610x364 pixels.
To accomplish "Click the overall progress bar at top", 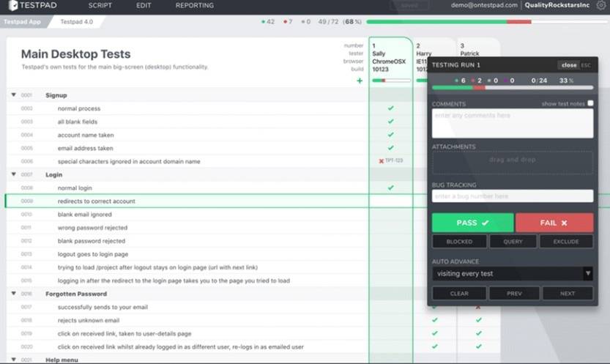I will coord(487,22).
